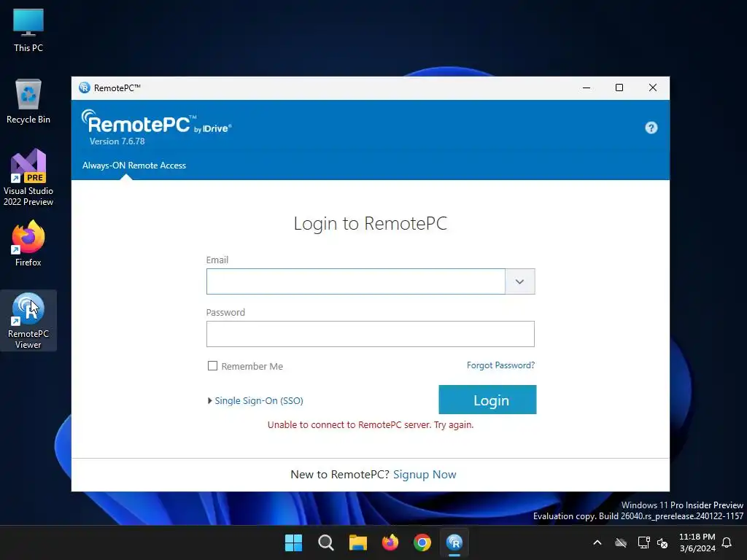The height and width of the screenshot is (560, 747).
Task: Minimize the RemotePC window
Action: [x=587, y=87]
